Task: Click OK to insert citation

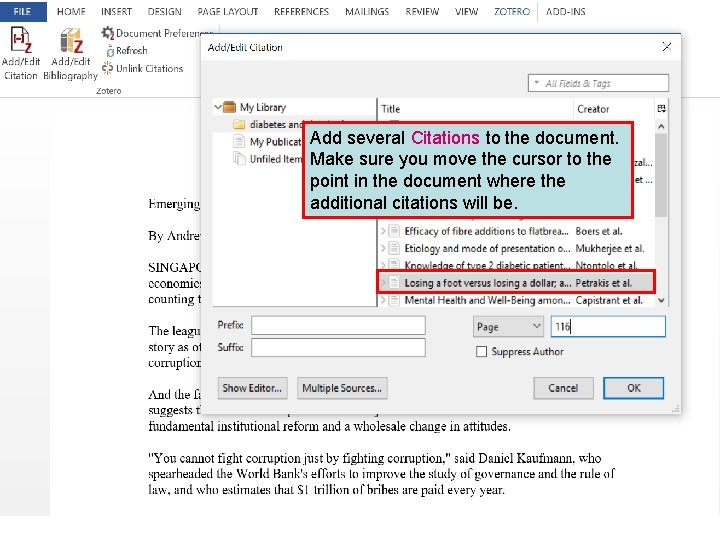Action: point(633,388)
